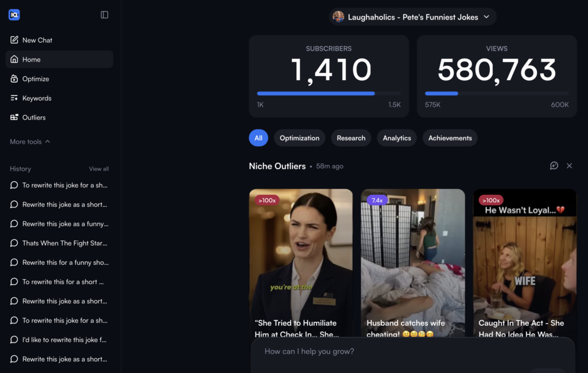588x373 pixels.
Task: Toggle the Analytics filter chip
Action: tap(396, 138)
